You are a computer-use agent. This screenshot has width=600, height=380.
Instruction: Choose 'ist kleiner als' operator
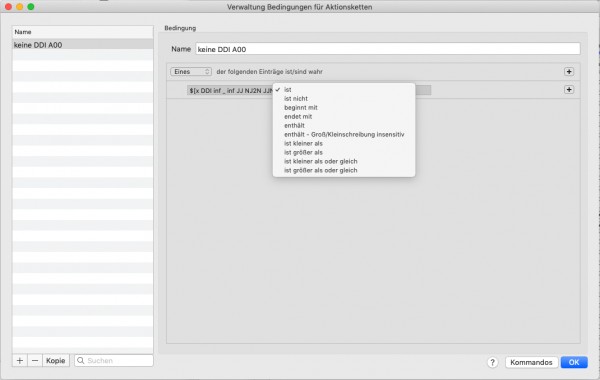[x=344, y=144]
